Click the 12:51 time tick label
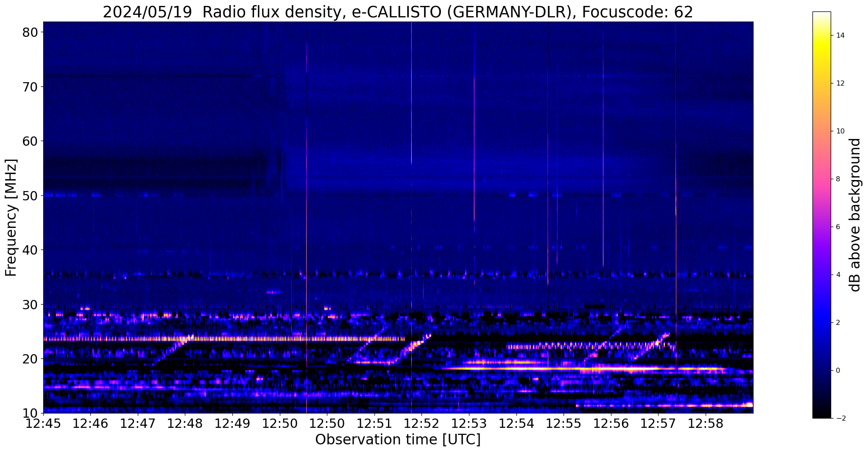Viewport: 868px width, 452px height. tap(374, 424)
